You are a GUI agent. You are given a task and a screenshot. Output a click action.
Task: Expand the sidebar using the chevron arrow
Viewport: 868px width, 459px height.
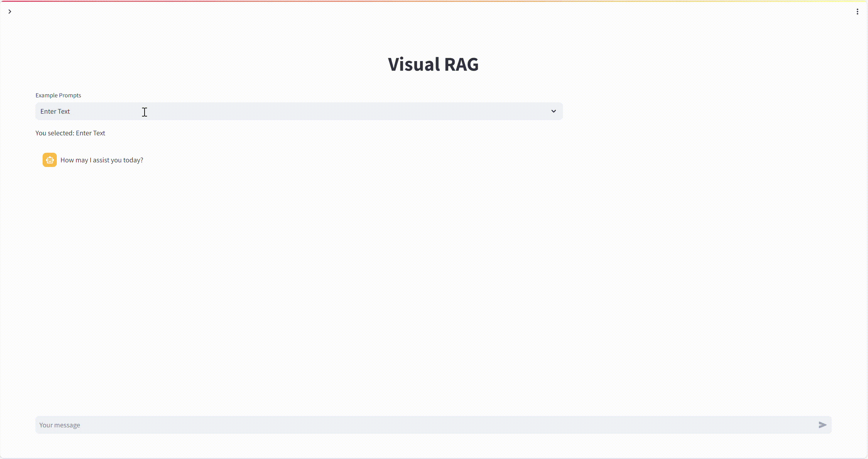coord(10,11)
